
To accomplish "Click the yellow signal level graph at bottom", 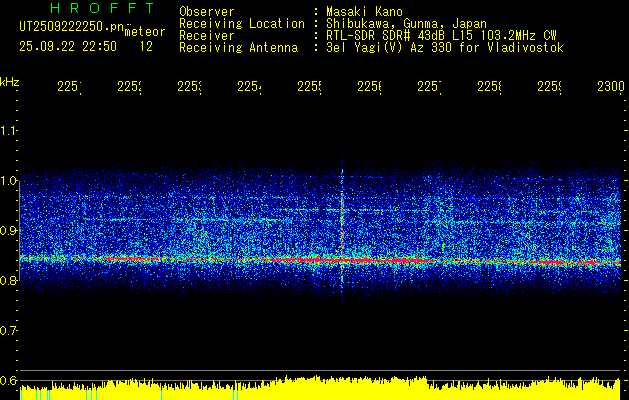I will 320,389.
